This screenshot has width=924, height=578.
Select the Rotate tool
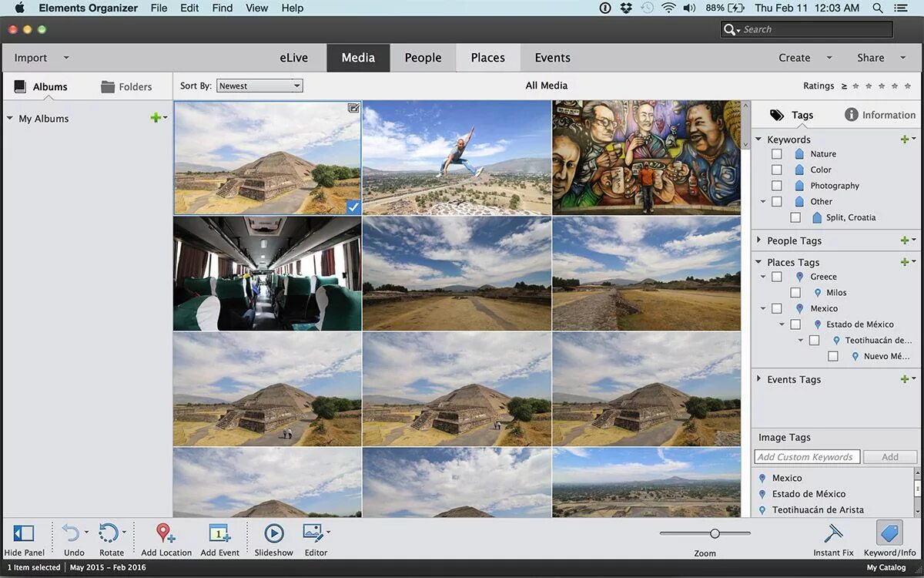coord(112,533)
